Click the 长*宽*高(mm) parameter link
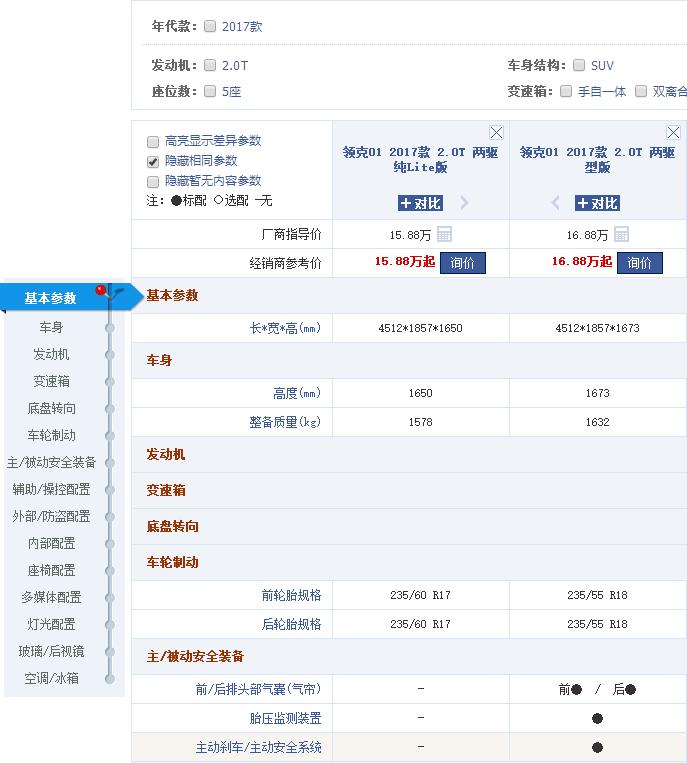Image resolution: width=687 pixels, height=763 pixels. 285,328
